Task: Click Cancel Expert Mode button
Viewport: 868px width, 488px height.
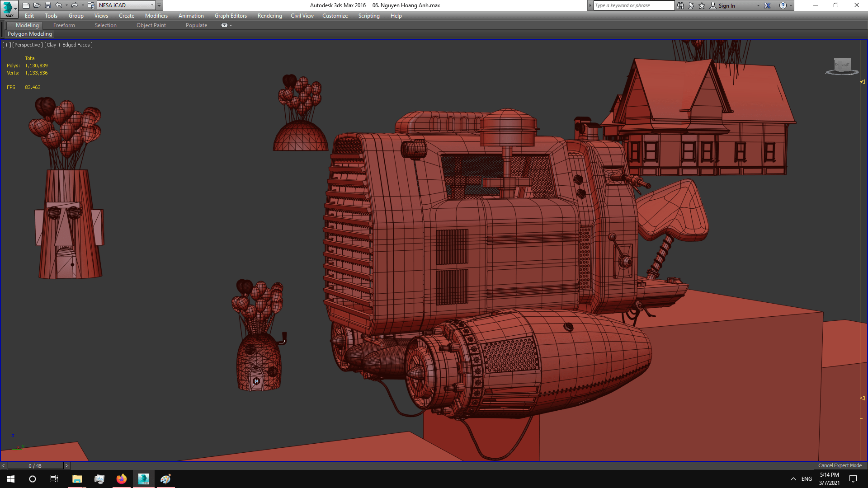Action: (x=840, y=465)
